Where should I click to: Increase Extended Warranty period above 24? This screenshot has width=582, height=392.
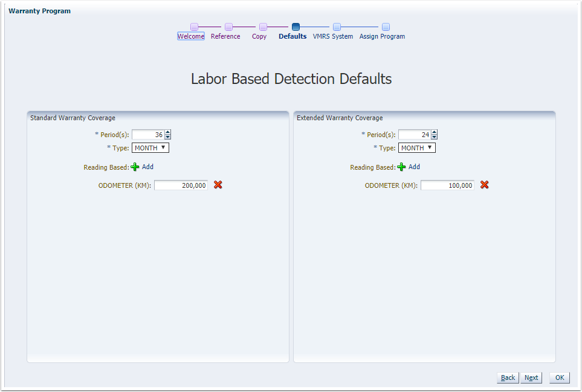click(x=435, y=132)
